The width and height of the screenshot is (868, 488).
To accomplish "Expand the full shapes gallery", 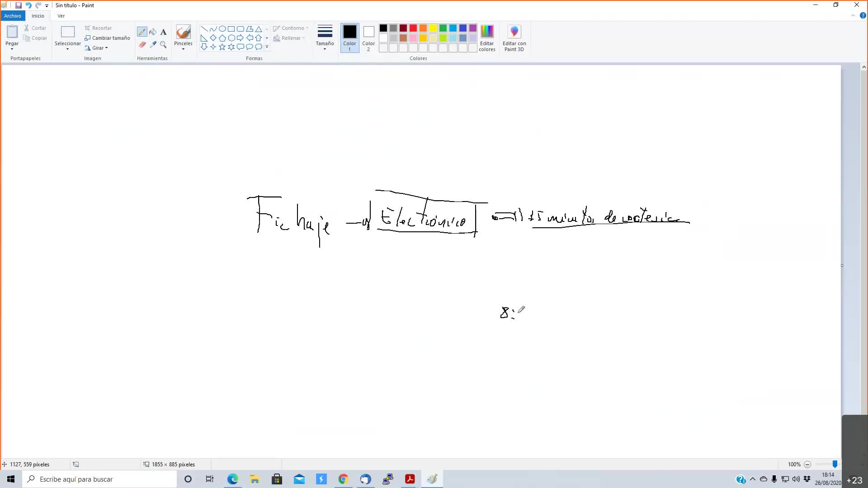I will [x=267, y=47].
